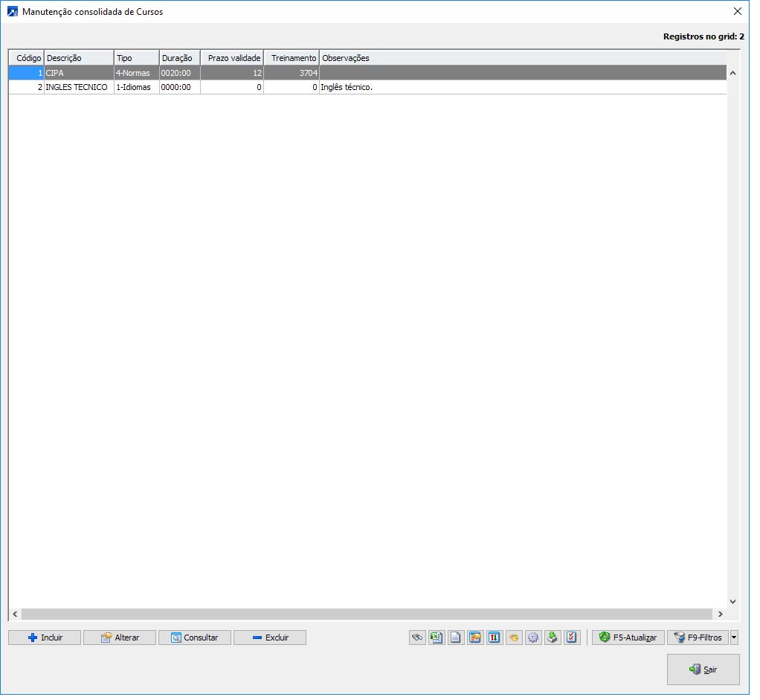This screenshot has height=700, width=760.
Task: Click the 1-Idiomas type cell
Action: (x=138, y=89)
